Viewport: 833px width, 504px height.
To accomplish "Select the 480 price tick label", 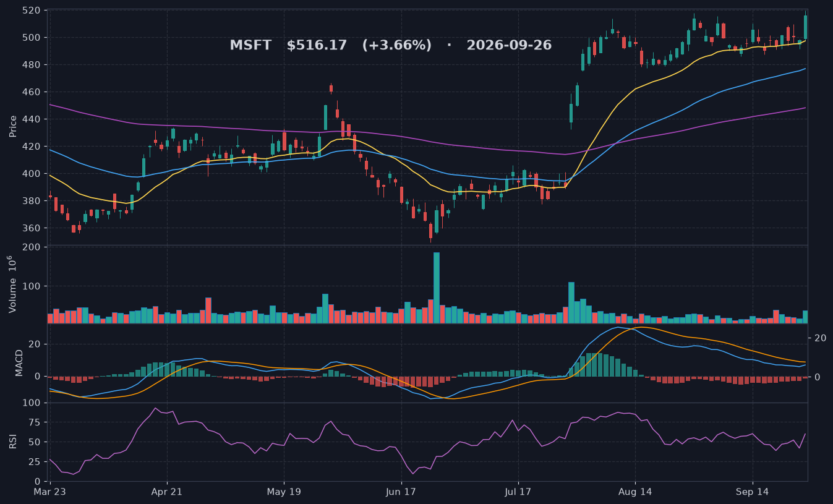I will click(31, 65).
